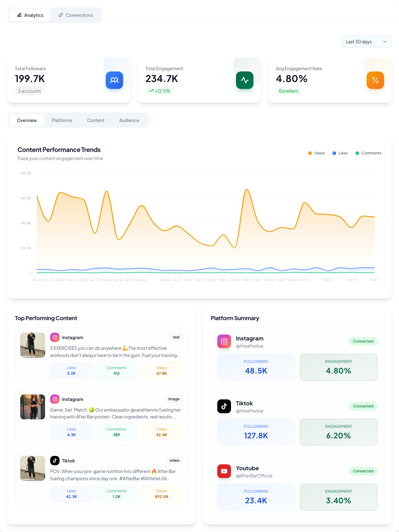Click the Tiktok logo in Platform Summary

tap(224, 406)
